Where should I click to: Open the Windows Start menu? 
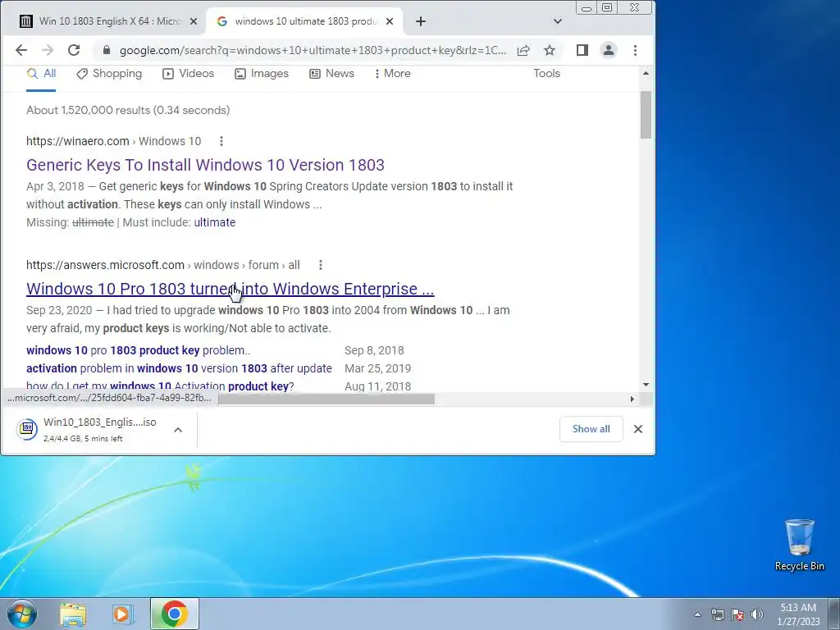pyautogui.click(x=21, y=614)
